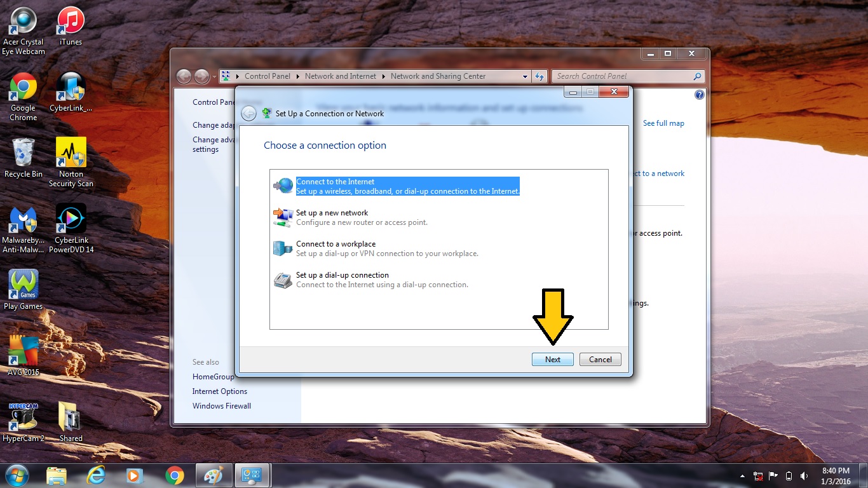Viewport: 868px width, 488px height.
Task: Choose the Connect to a workplace option
Action: [438, 248]
